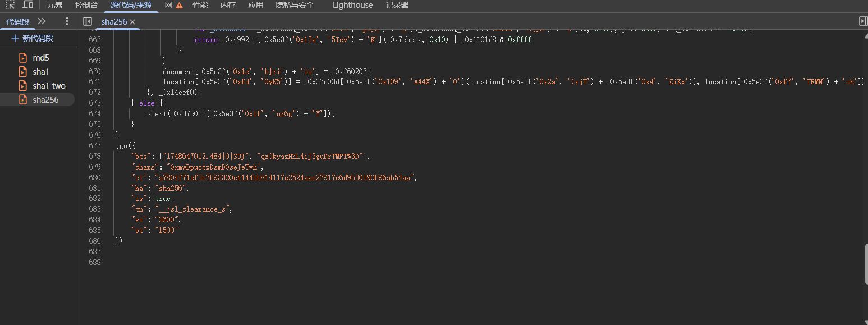Select the 代码段 sidebar tab
Screen dimensions: 868x325
click(x=17, y=21)
